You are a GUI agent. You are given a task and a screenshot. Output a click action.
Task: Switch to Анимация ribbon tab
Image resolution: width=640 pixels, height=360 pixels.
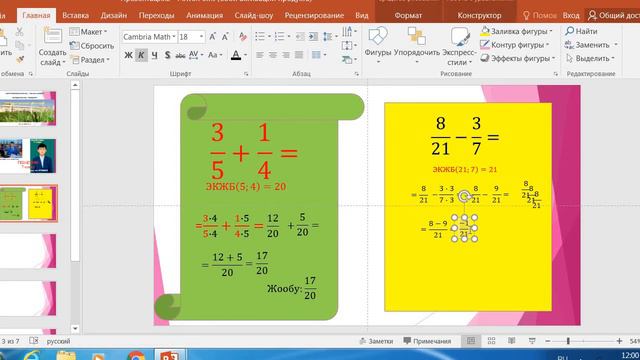coord(204,16)
